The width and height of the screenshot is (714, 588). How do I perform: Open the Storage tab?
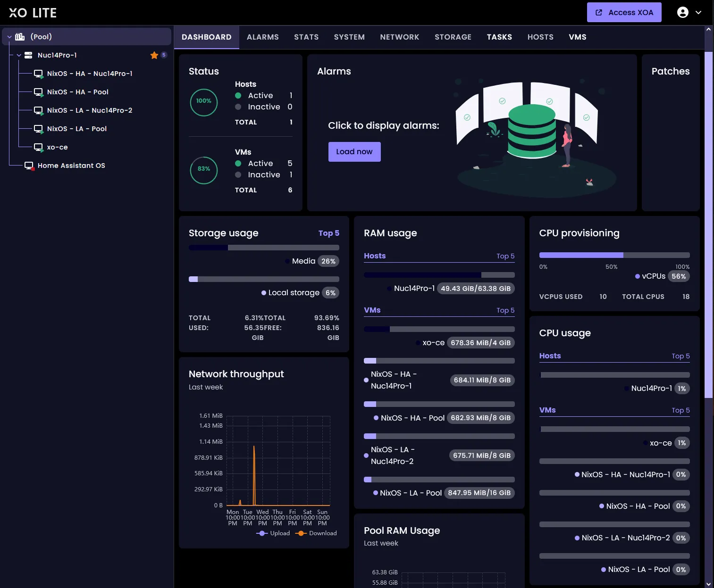click(x=453, y=37)
